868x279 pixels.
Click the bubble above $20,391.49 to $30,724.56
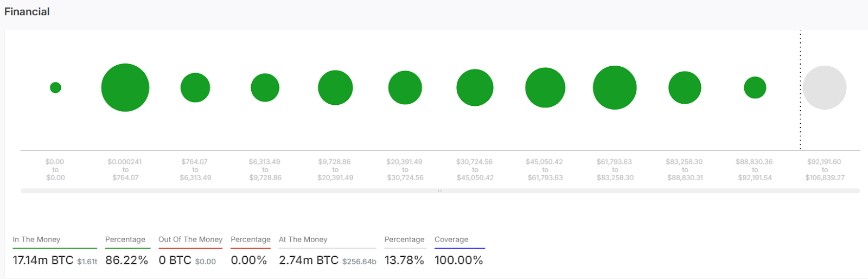[x=405, y=87]
